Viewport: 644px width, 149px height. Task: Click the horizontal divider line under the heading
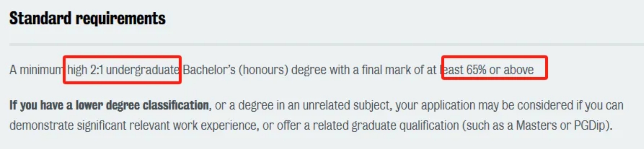coord(327,44)
